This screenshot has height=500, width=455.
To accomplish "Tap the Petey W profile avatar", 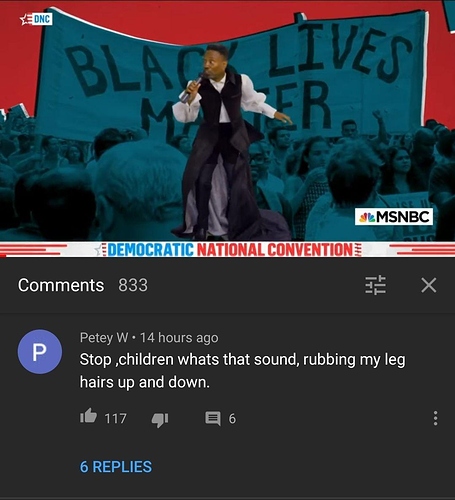I will [x=40, y=352].
